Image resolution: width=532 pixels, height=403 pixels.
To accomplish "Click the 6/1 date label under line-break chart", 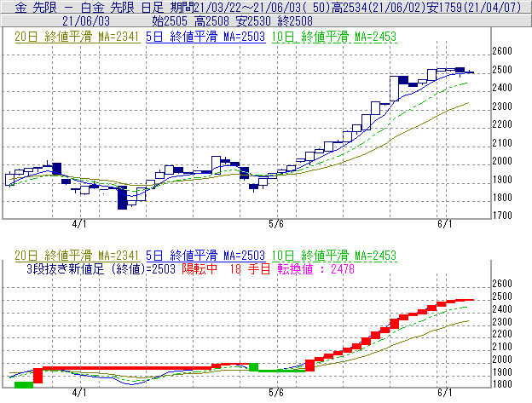I will 445,393.
